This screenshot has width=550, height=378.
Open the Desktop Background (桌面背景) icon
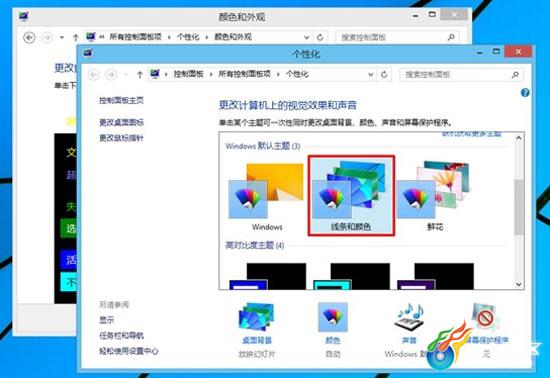[x=257, y=317]
